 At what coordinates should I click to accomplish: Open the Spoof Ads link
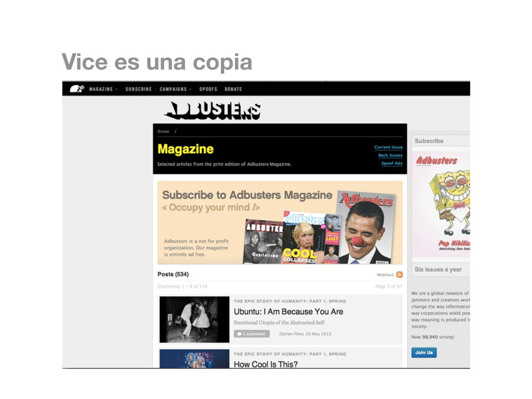click(x=392, y=163)
